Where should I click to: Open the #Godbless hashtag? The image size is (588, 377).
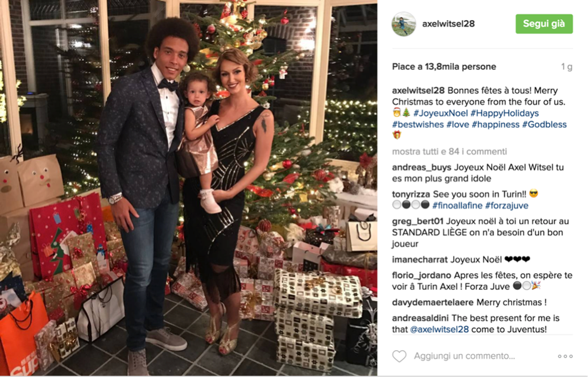544,124
